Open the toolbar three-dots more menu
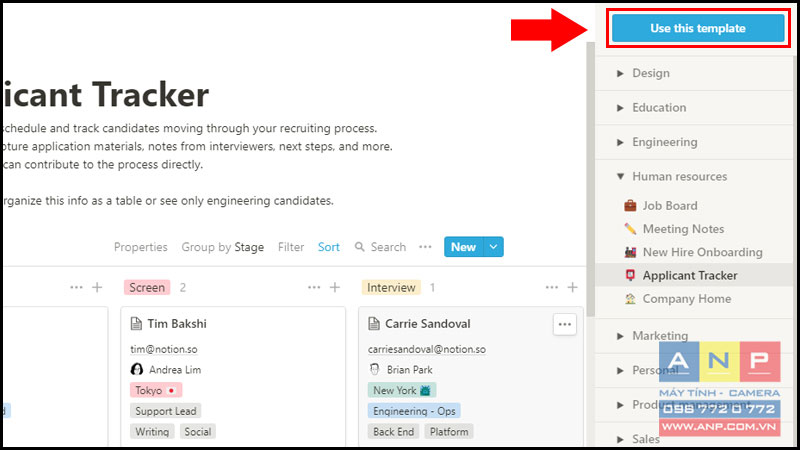 click(425, 247)
